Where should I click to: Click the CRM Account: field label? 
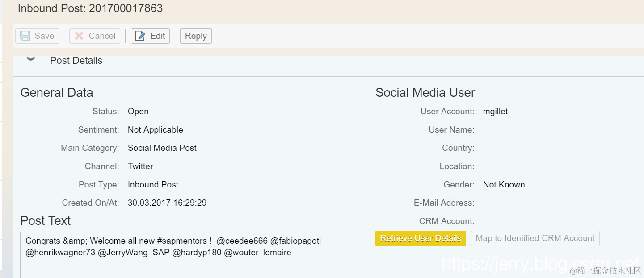(447, 221)
